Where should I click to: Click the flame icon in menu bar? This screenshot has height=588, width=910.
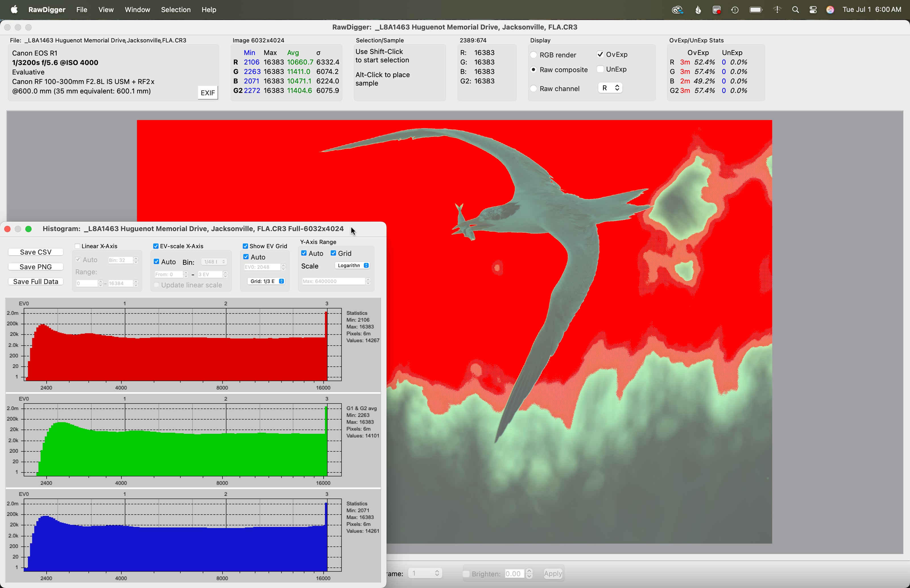(x=698, y=10)
